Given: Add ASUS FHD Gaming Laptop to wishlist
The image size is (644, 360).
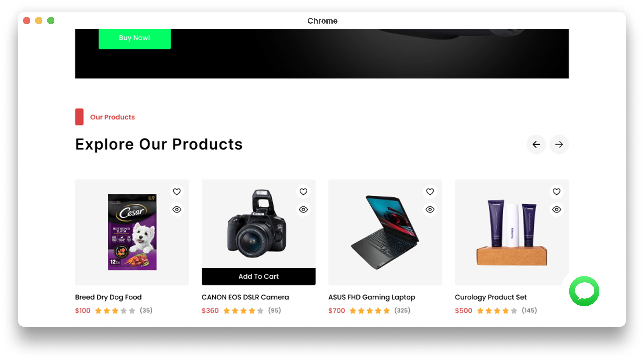Looking at the screenshot, I should point(430,192).
